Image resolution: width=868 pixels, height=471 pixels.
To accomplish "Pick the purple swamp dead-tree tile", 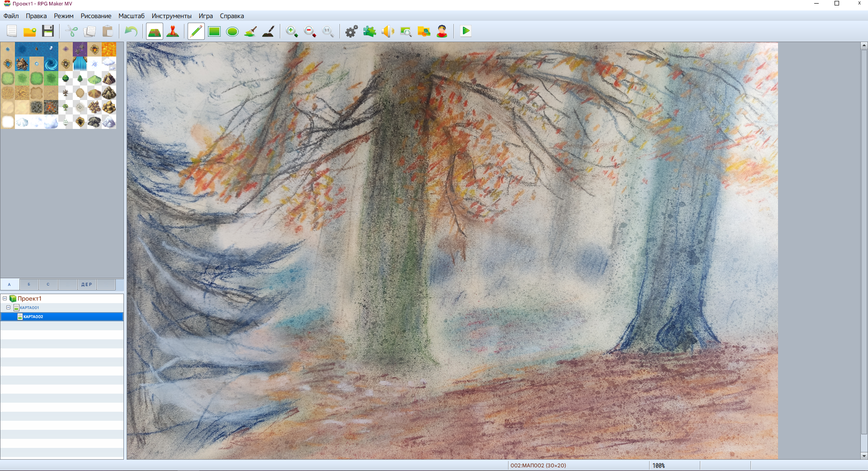I will click(80, 49).
